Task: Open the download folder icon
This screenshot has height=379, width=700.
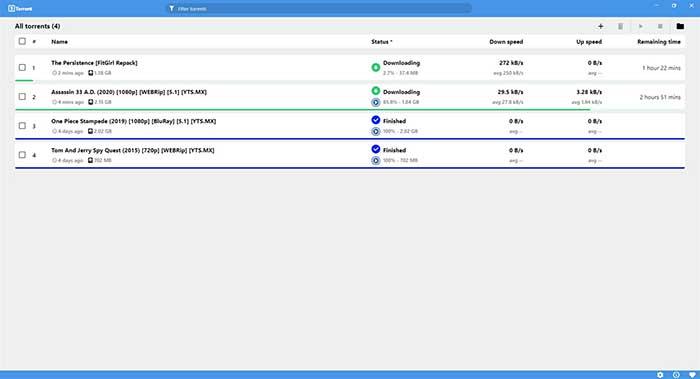Action: click(x=680, y=26)
